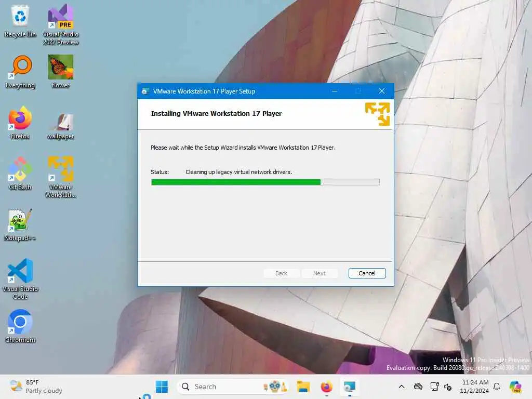
Task: Cancel the VMware Player installation
Action: click(367, 273)
